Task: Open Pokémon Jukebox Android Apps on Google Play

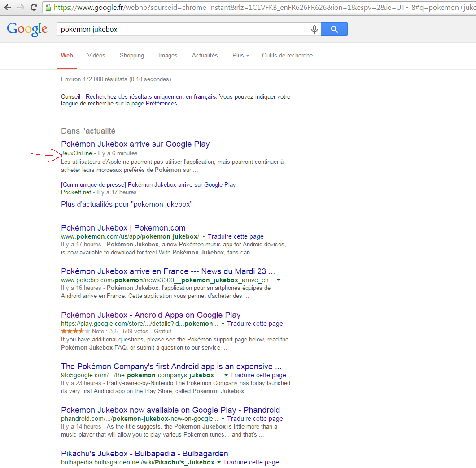Action: 151,315
